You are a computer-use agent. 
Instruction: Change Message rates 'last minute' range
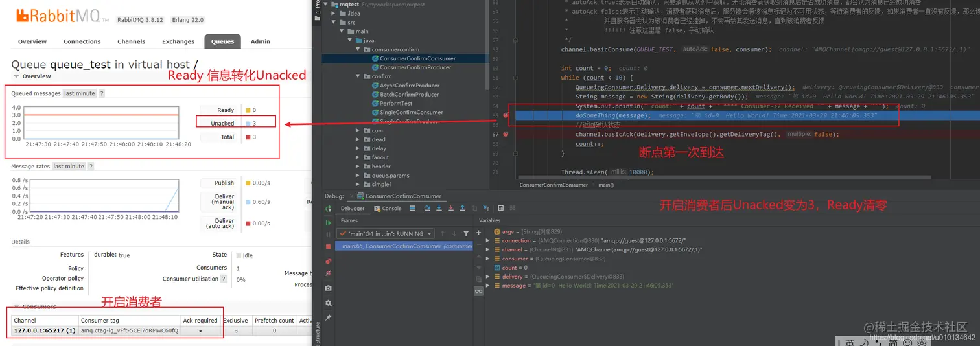point(69,167)
